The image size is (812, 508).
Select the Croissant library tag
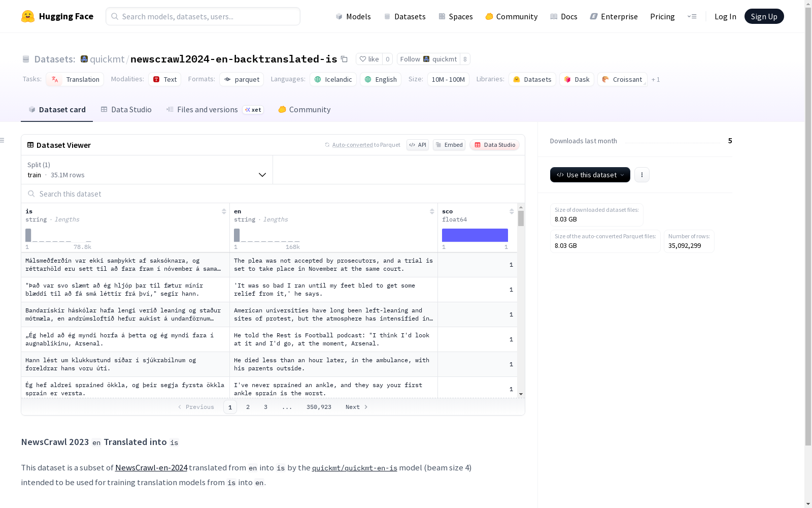pyautogui.click(x=622, y=79)
